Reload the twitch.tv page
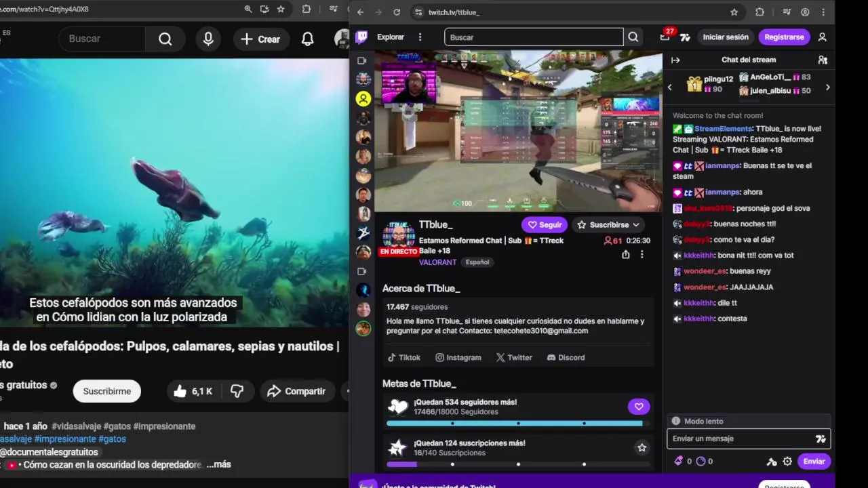 coord(397,12)
